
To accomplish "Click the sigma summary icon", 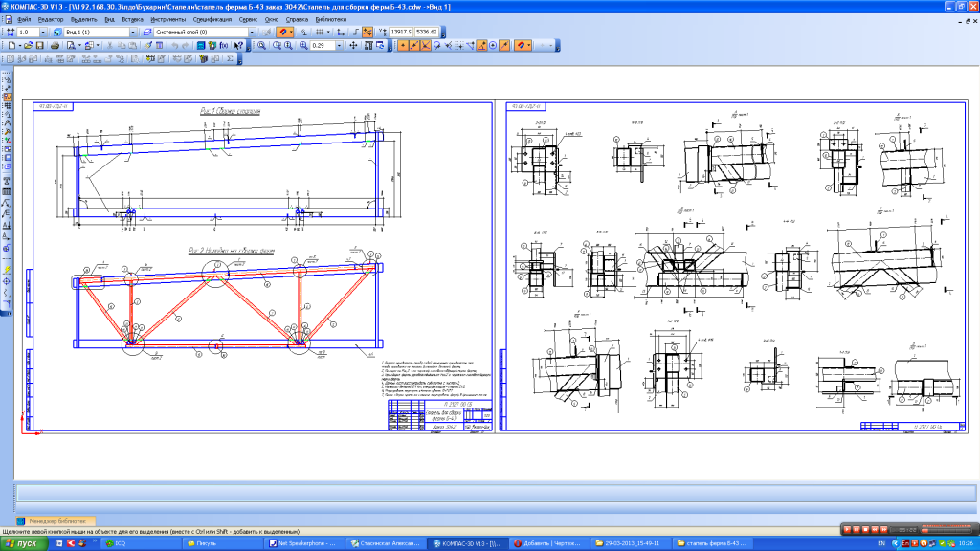I will click(x=230, y=58).
